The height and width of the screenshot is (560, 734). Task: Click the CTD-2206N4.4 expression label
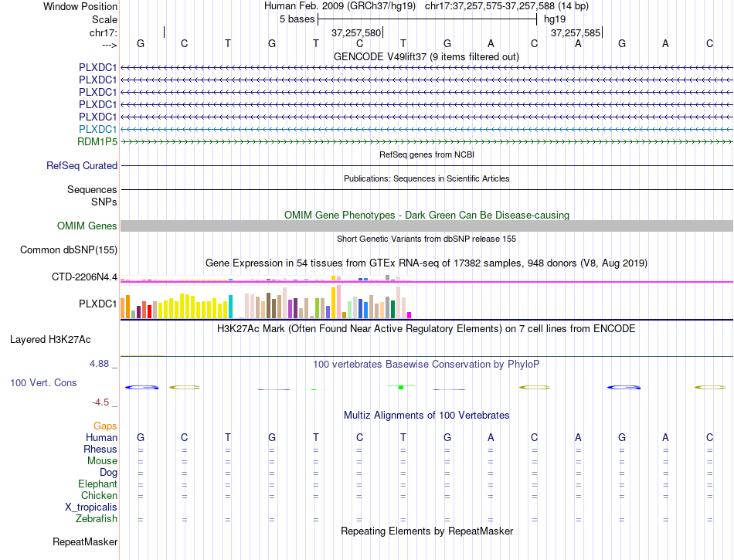click(85, 277)
